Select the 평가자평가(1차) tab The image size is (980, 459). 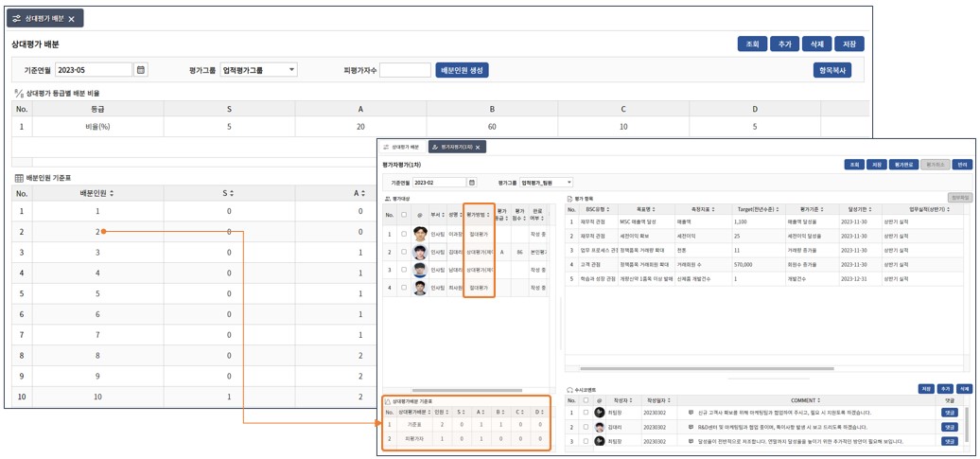tap(457, 148)
